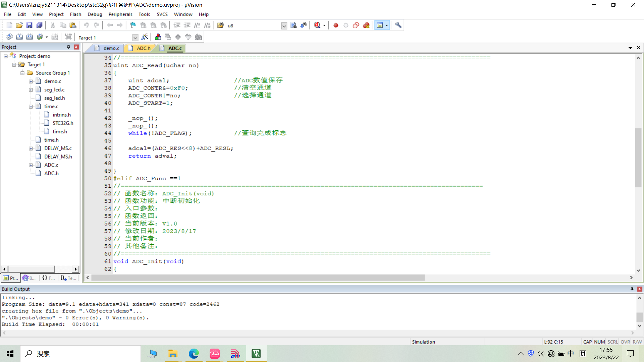Switch to the Books tab in Project panel
The image size is (644, 362).
click(x=30, y=278)
